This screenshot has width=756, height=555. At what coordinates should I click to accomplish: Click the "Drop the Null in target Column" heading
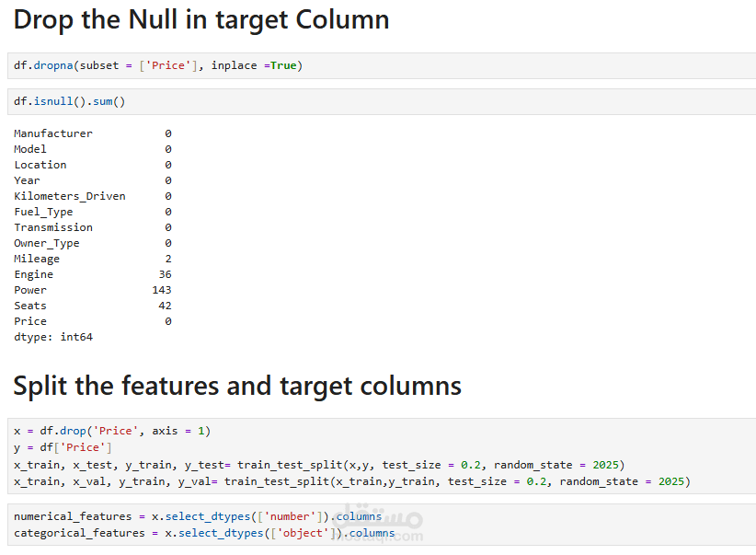click(x=200, y=20)
